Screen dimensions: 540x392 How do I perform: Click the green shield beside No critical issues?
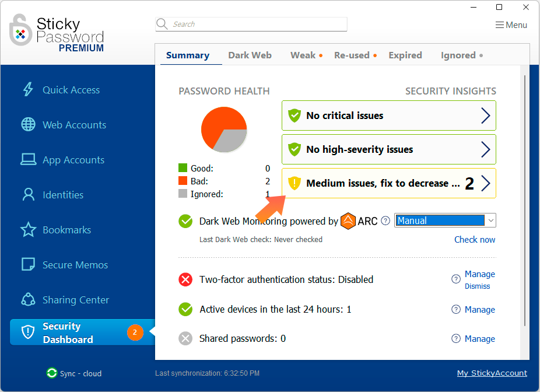294,116
